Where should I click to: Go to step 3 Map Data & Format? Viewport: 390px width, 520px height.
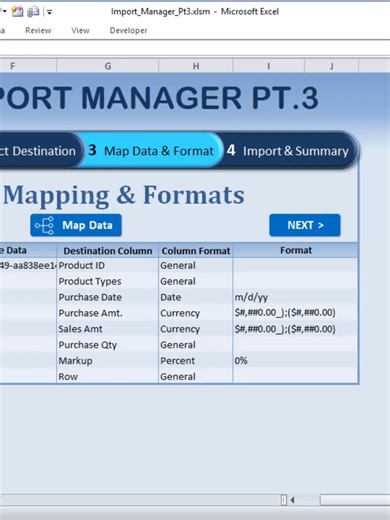pyautogui.click(x=151, y=151)
